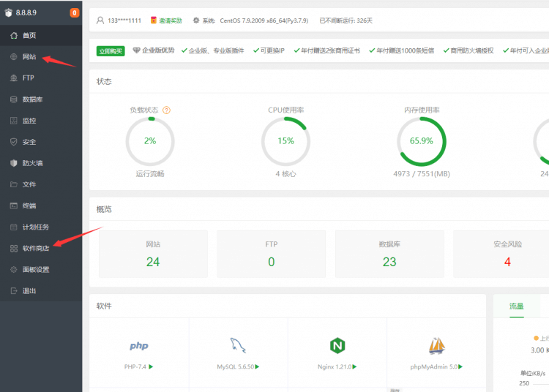The width and height of the screenshot is (549, 392).
Task: Go to 数据库 in the sidebar
Action: 31,99
